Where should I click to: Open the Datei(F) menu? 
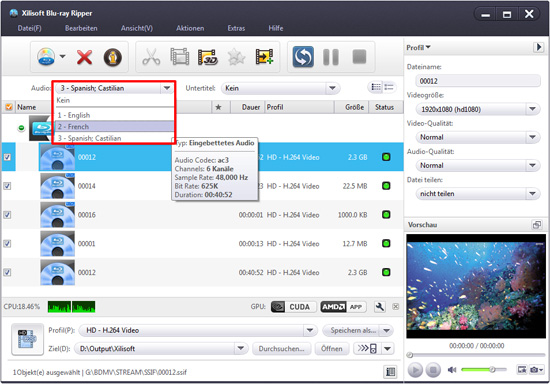[29, 28]
